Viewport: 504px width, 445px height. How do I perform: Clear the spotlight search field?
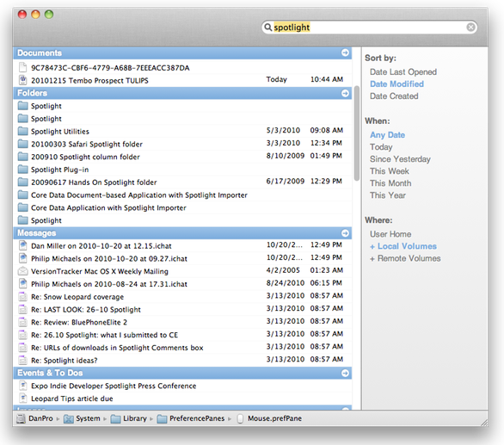click(470, 28)
